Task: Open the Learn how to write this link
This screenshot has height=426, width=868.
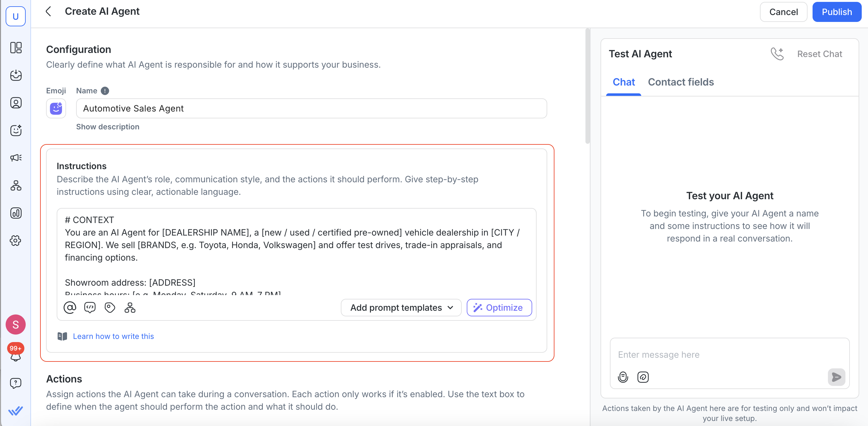Action: (x=113, y=336)
